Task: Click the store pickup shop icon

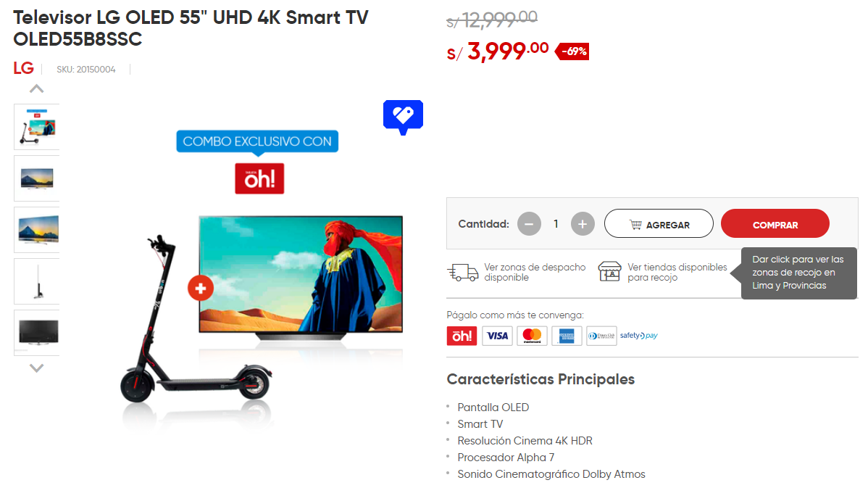Action: pos(609,272)
